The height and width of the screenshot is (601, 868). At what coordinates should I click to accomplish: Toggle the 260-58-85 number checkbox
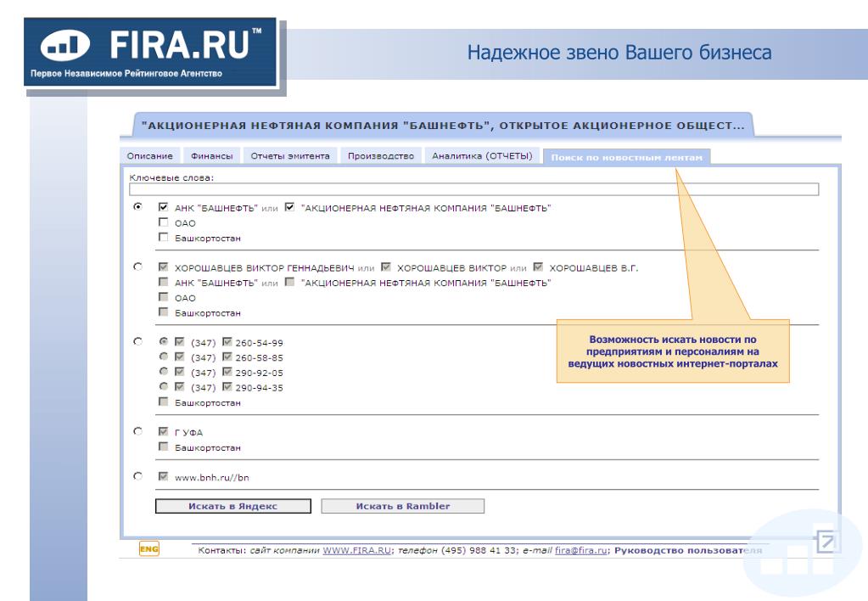click(x=227, y=357)
